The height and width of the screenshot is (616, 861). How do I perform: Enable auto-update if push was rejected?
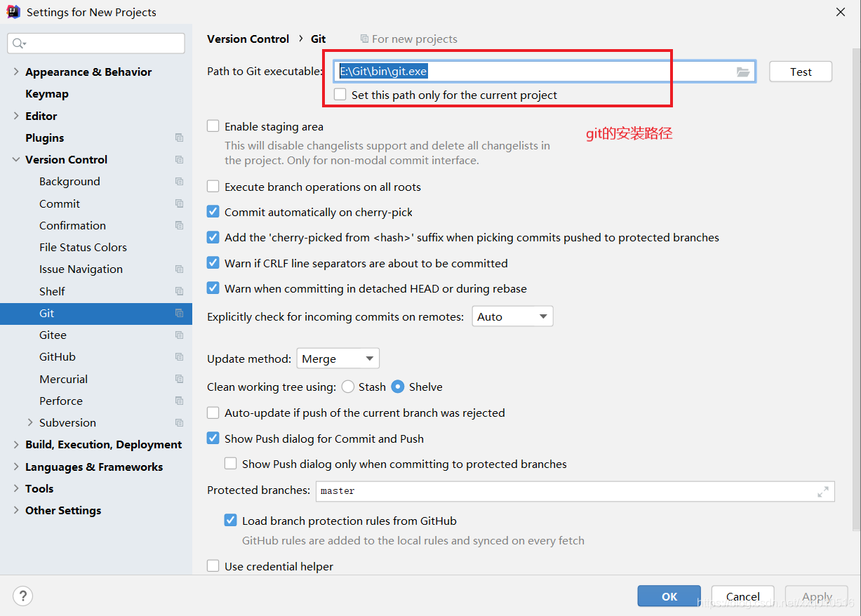pos(213,413)
